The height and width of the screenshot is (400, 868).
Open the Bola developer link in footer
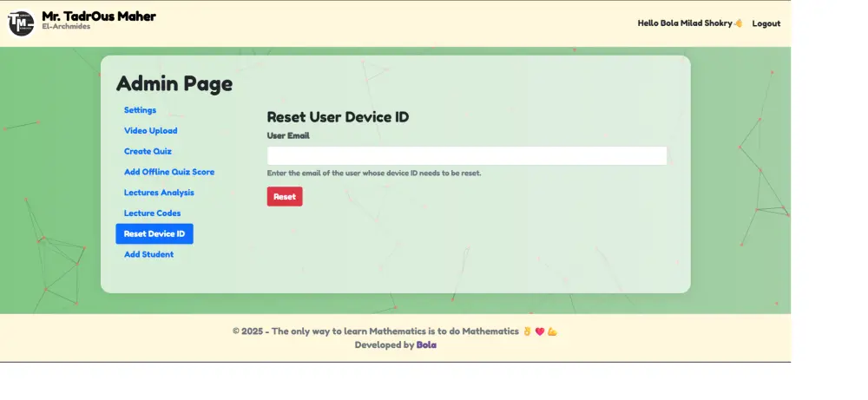426,344
